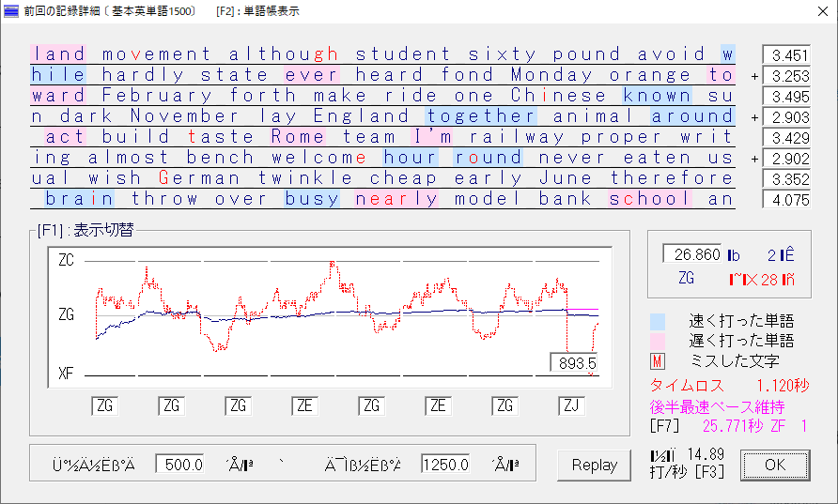
Task: Click the 3.253 line time box
Action: click(x=786, y=76)
